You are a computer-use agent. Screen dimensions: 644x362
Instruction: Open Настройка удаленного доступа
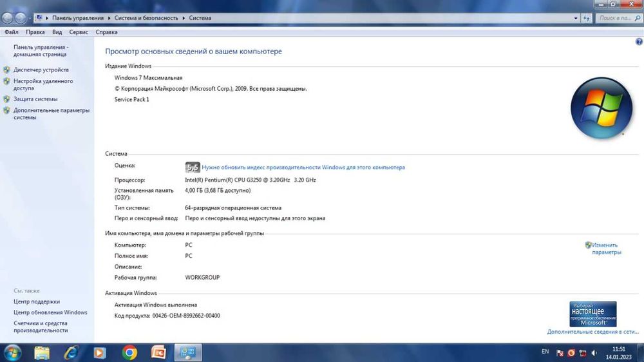point(43,84)
